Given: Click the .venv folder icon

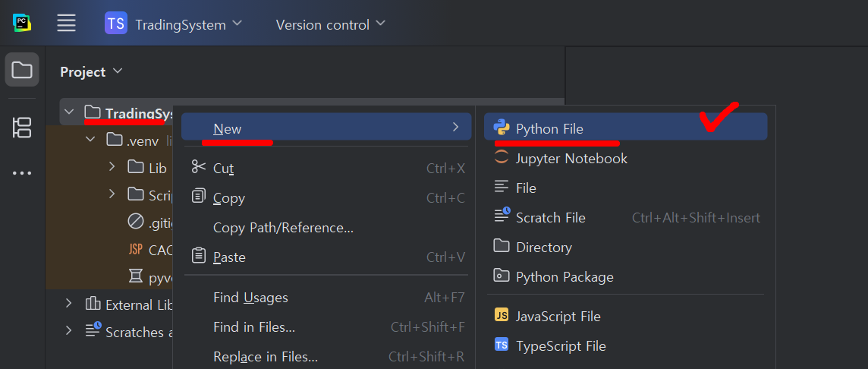Looking at the screenshot, I should click(114, 138).
